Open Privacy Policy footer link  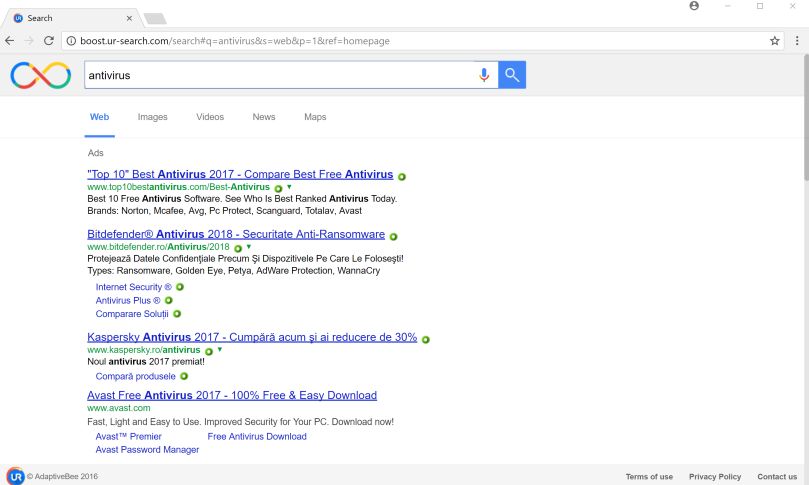click(715, 477)
